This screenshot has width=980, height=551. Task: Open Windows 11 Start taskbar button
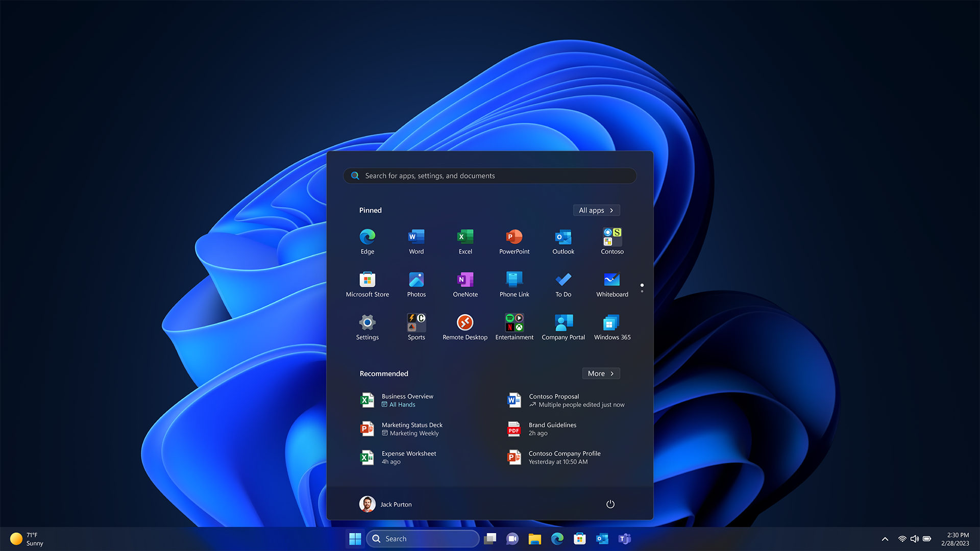coord(355,538)
